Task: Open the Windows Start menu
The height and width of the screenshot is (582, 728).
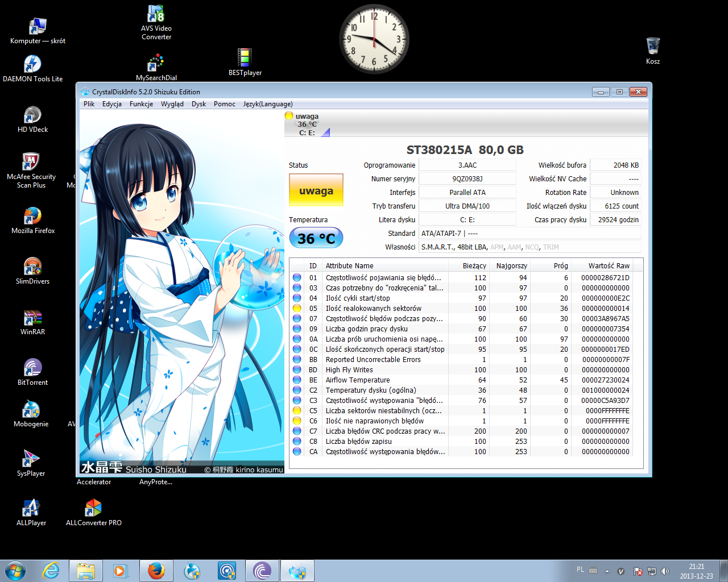Action: coord(15,571)
